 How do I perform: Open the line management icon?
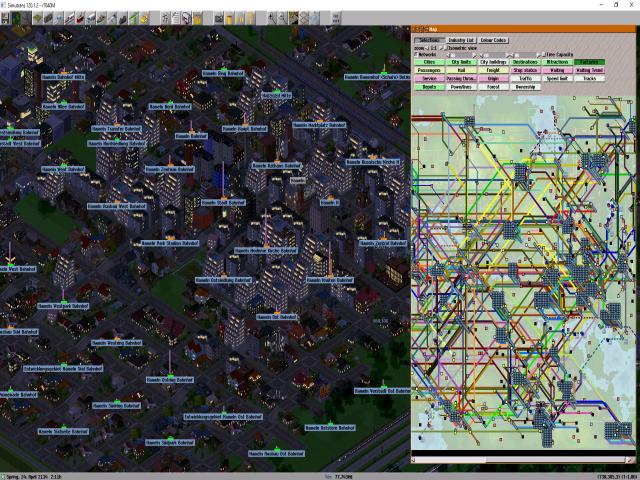tap(165, 18)
